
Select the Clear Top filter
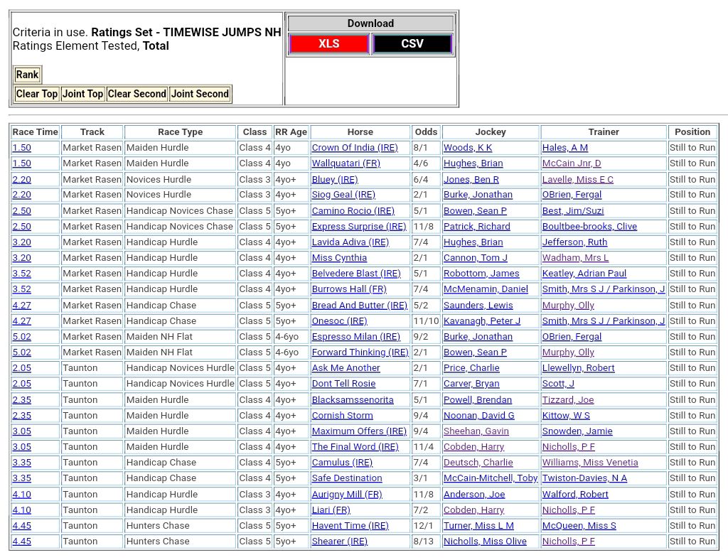(37, 94)
